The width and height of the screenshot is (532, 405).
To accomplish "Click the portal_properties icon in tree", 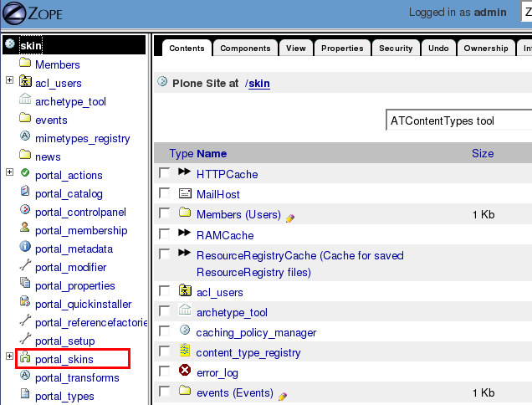I will click(25, 283).
